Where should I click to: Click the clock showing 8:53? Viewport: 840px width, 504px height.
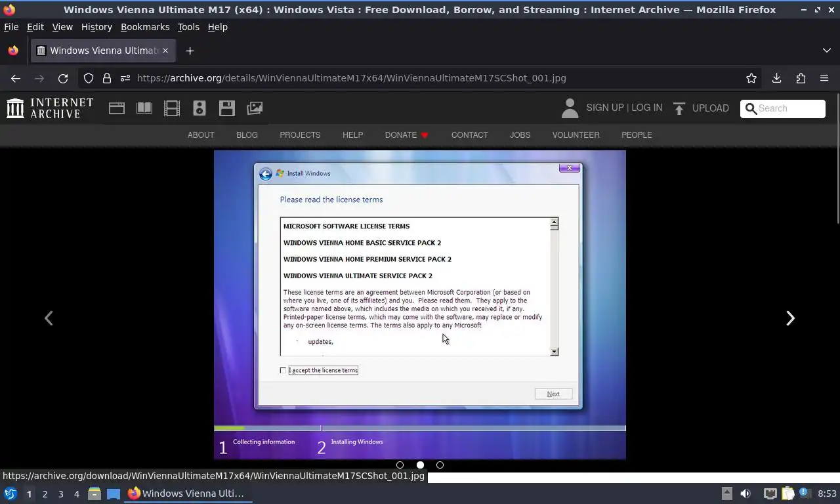pos(827,493)
